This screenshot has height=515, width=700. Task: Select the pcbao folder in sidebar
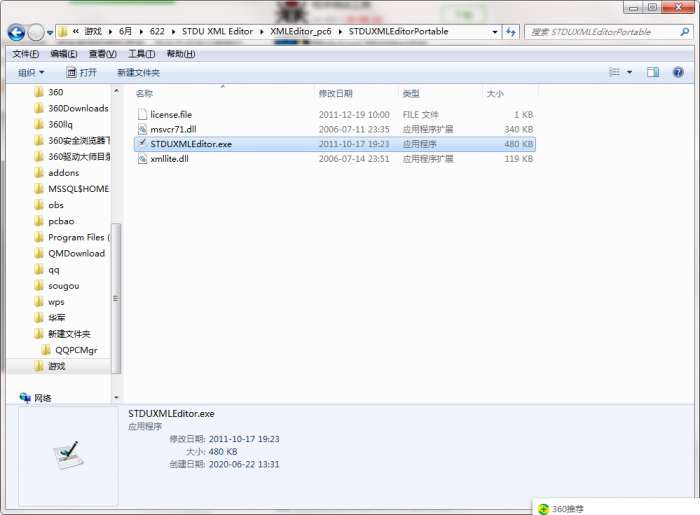[x=54, y=221]
